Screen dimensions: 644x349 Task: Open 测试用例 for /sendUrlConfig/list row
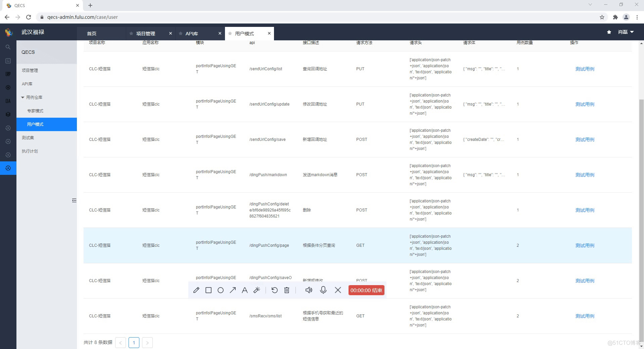point(585,69)
